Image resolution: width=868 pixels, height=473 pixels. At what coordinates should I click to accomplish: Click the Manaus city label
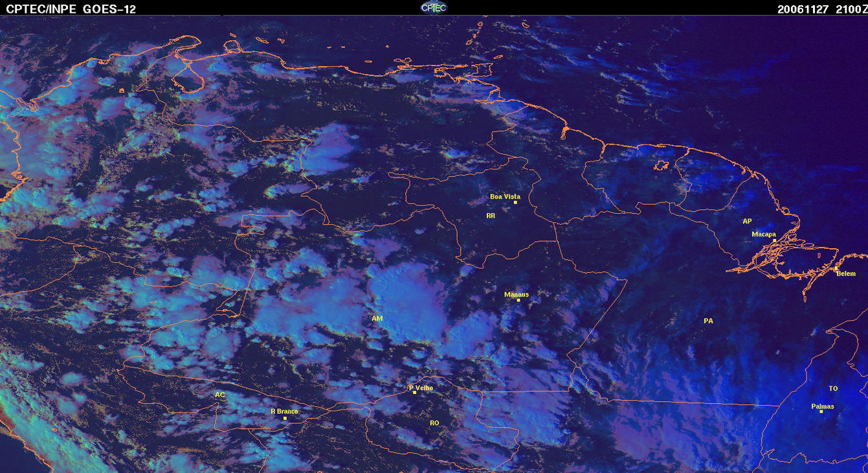[x=517, y=294]
